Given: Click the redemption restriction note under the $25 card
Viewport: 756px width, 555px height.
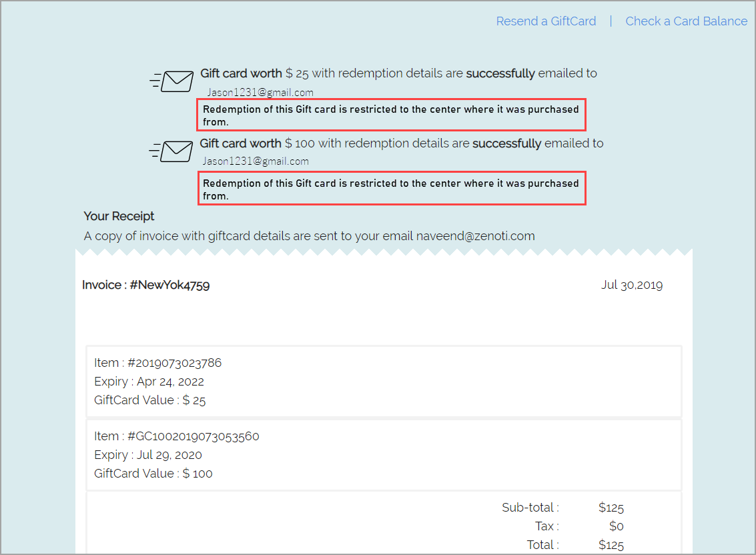Looking at the screenshot, I should [x=391, y=115].
